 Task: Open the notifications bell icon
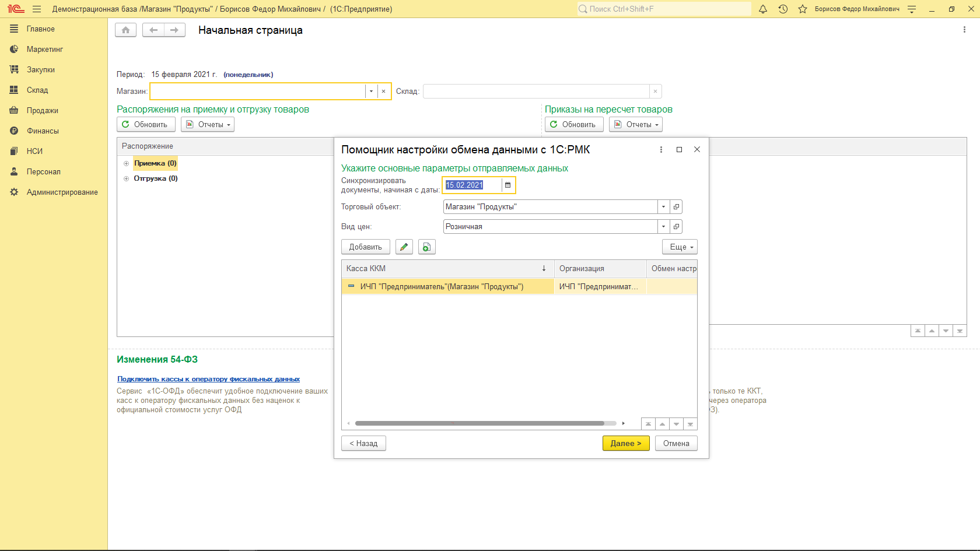click(x=762, y=9)
